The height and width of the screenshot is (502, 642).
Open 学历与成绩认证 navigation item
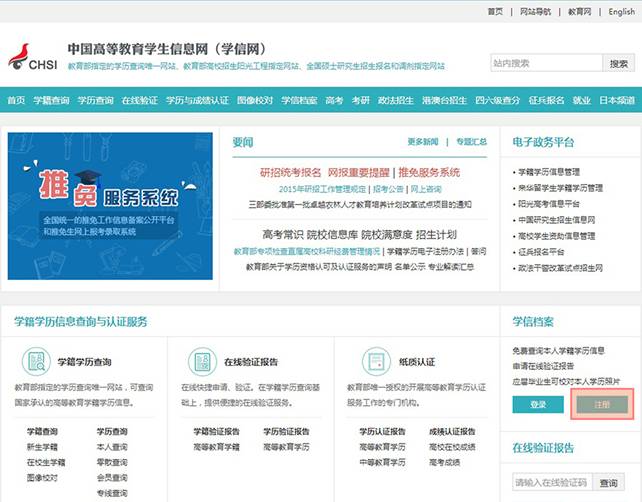pyautogui.click(x=197, y=100)
